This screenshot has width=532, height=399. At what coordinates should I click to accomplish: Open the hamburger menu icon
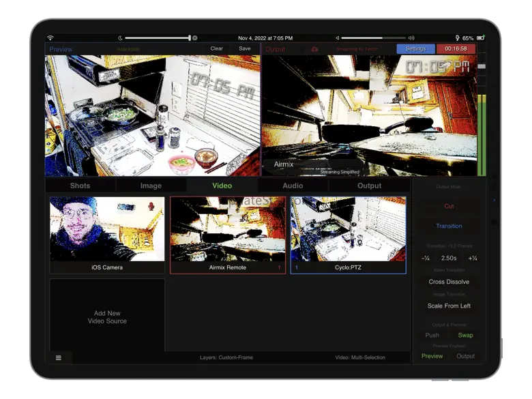[x=59, y=357]
